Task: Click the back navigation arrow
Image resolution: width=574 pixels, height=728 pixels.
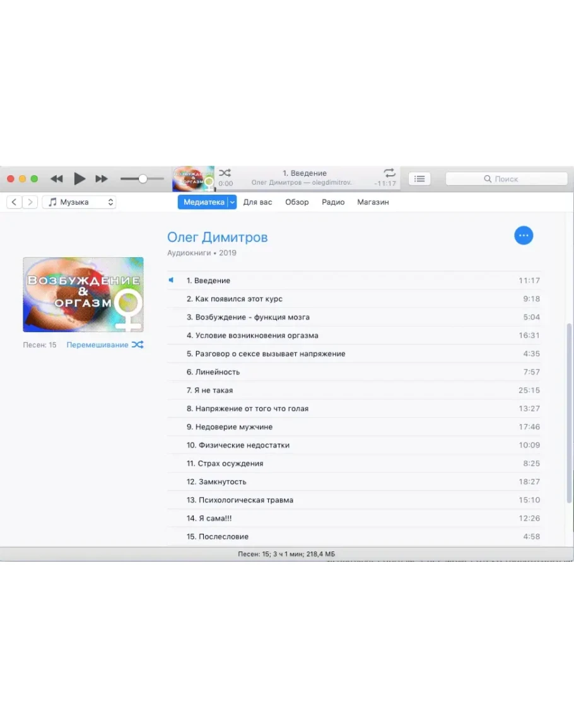Action: [15, 202]
